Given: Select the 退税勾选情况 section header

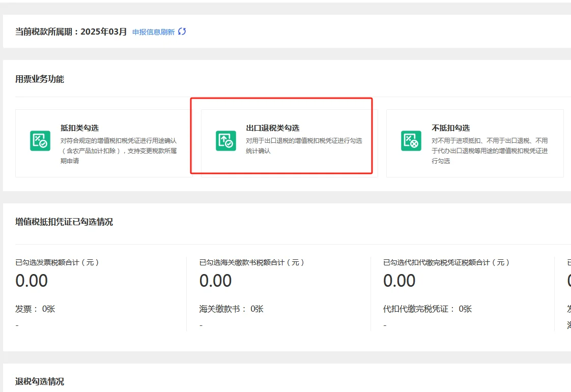Looking at the screenshot, I should pyautogui.click(x=38, y=382).
